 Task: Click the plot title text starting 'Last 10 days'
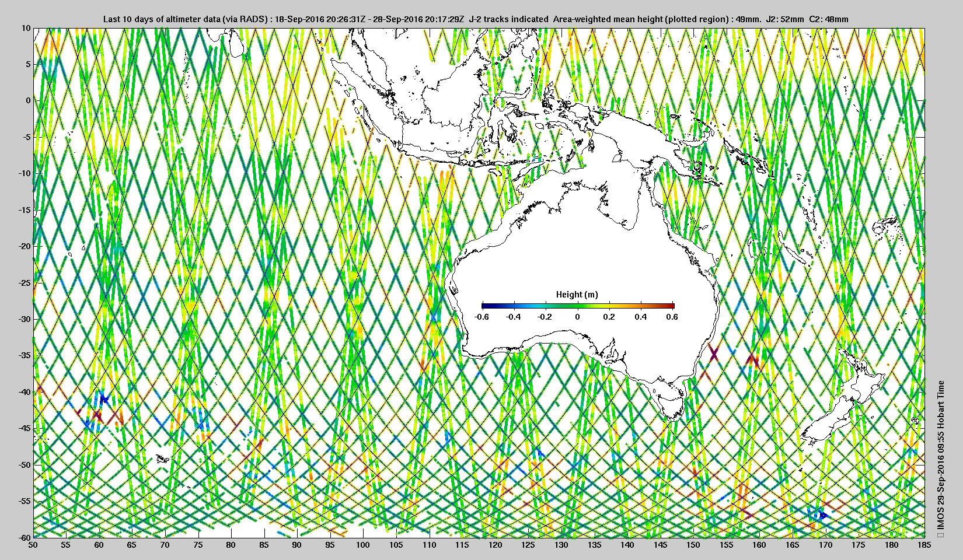click(x=476, y=19)
